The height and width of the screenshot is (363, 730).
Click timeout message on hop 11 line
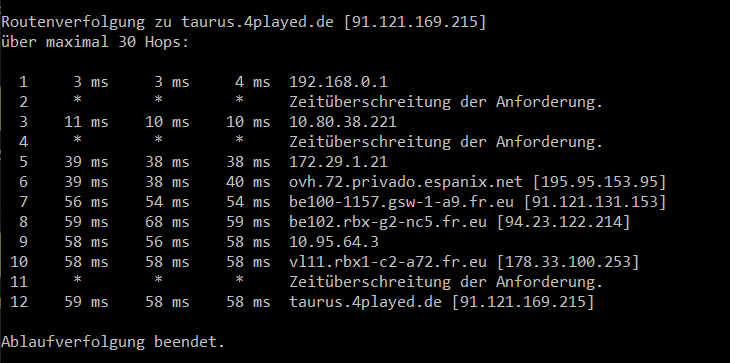pos(446,282)
